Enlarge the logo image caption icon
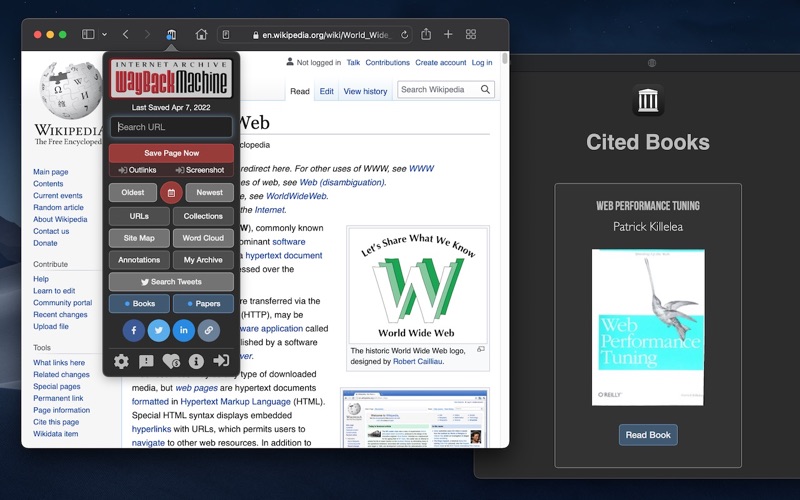 click(x=481, y=349)
